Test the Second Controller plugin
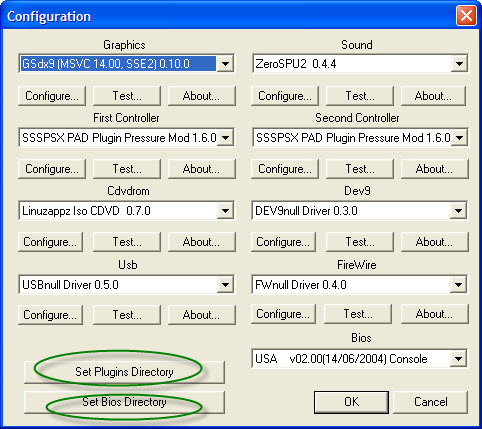 [360, 169]
